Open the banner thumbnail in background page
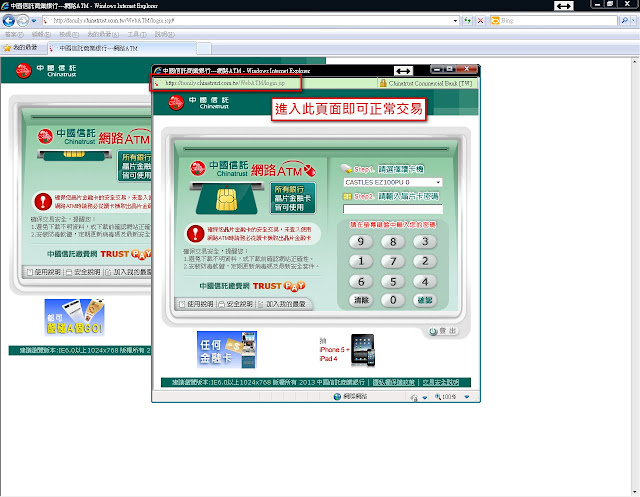 pos(75,317)
